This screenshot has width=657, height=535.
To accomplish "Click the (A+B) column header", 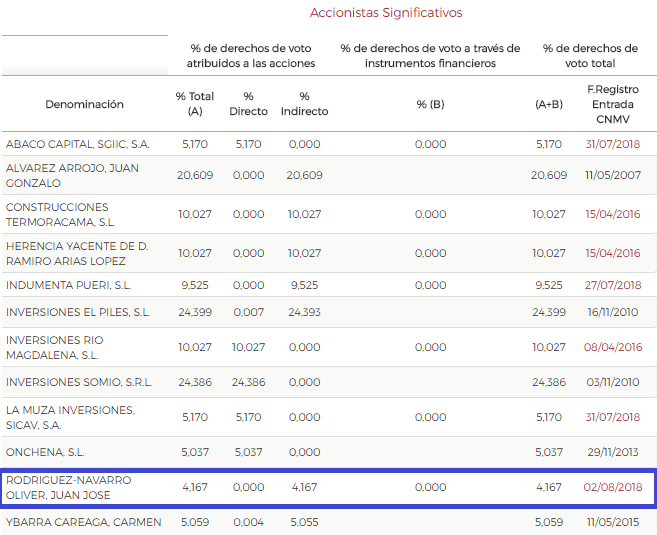I will pyautogui.click(x=549, y=104).
